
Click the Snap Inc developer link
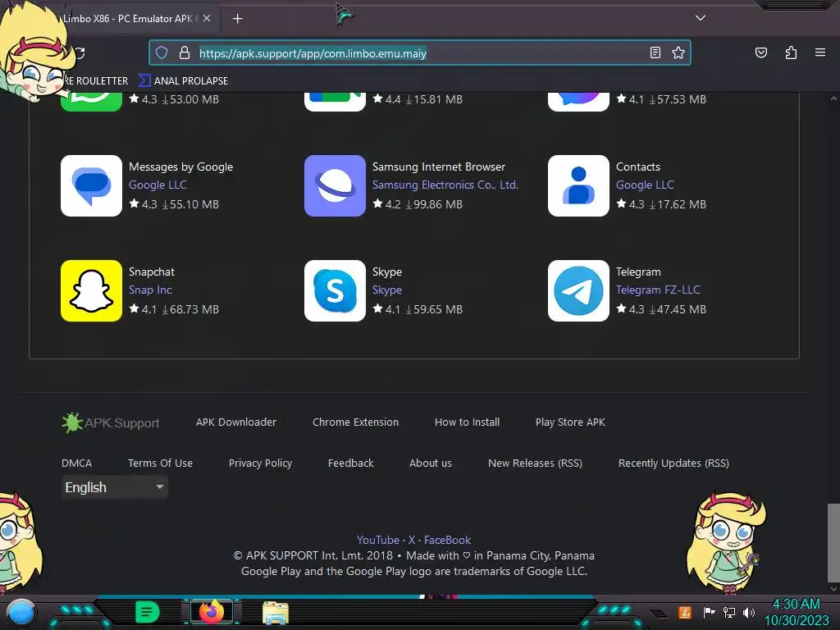pyautogui.click(x=150, y=290)
